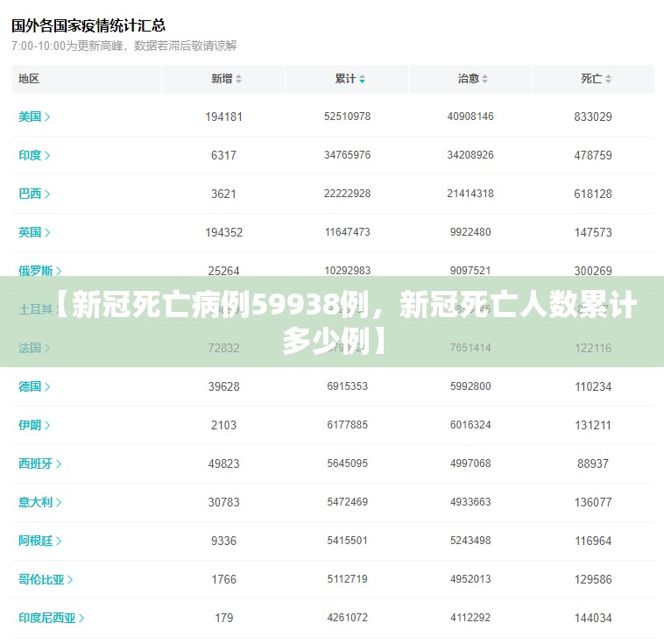Click the 新增 header label
Screen dimensions: 664x644
[222, 79]
